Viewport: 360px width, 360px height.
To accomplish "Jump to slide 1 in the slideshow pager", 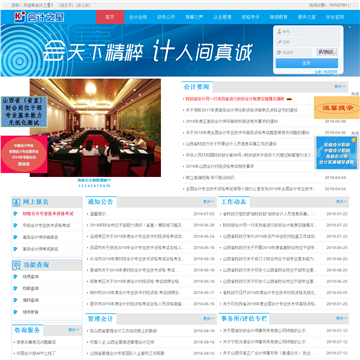I will (79, 186).
